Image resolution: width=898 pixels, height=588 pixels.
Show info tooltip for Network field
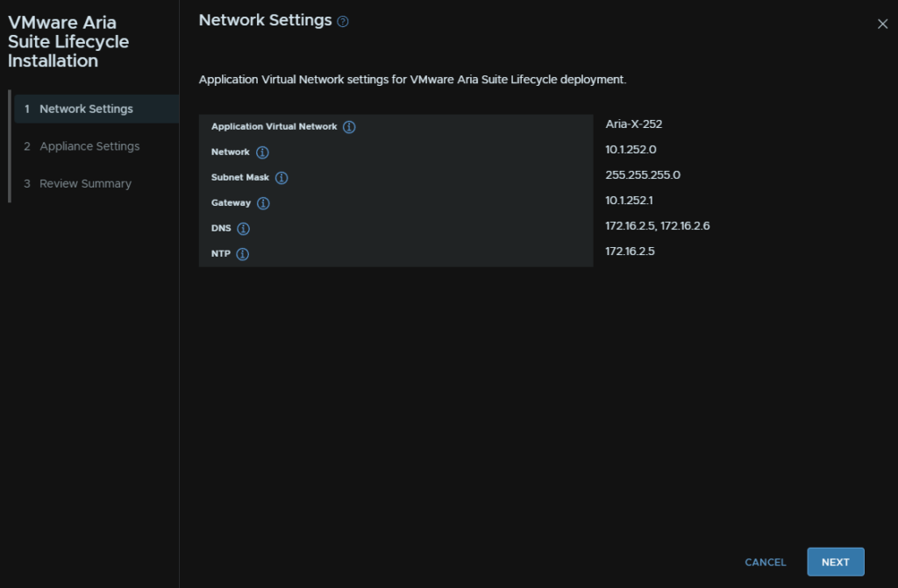tap(262, 152)
